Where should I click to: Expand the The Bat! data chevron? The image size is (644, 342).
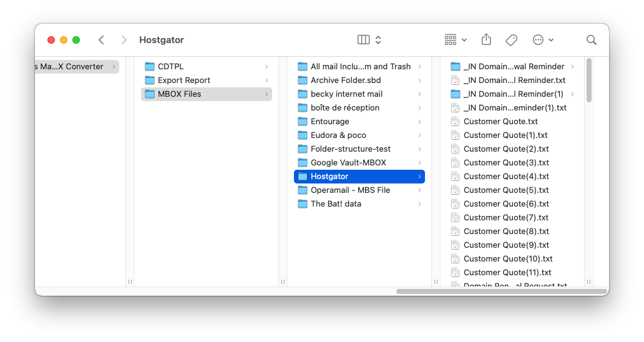pyautogui.click(x=420, y=204)
